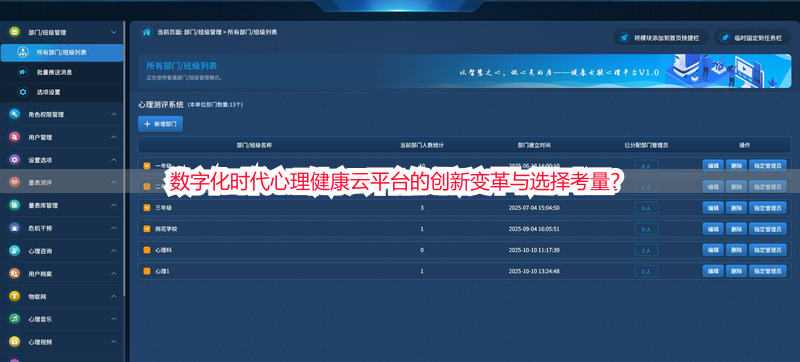The width and height of the screenshot is (800, 362).
Task: Click the 用户档案 orange profile icon
Action: [14, 274]
